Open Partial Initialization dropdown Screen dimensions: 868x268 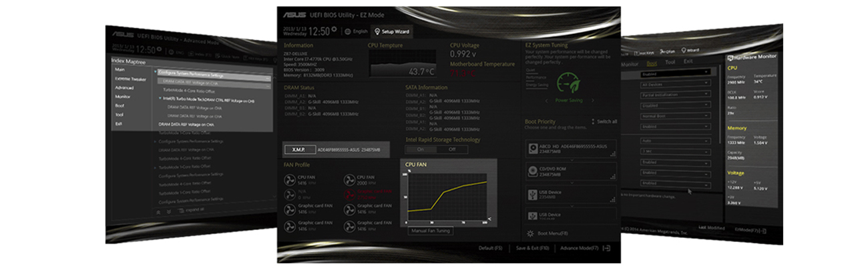674,95
